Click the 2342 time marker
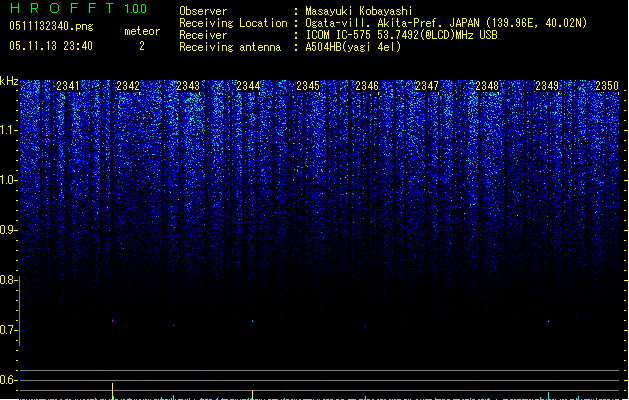The width and height of the screenshot is (629, 400). point(128,85)
